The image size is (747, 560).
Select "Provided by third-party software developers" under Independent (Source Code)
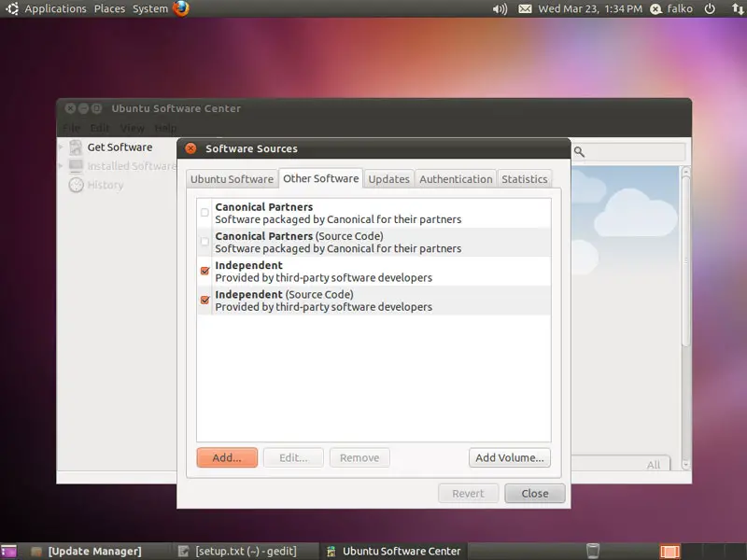(323, 307)
